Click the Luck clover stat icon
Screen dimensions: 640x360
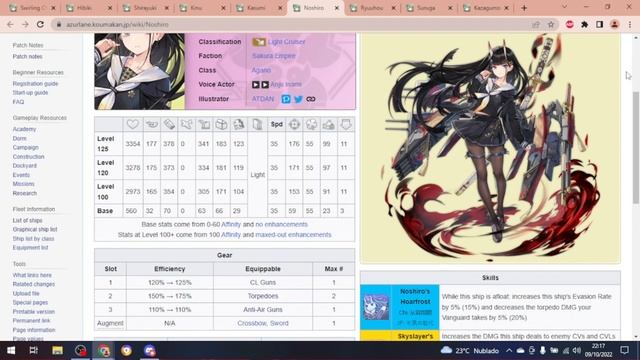311,124
